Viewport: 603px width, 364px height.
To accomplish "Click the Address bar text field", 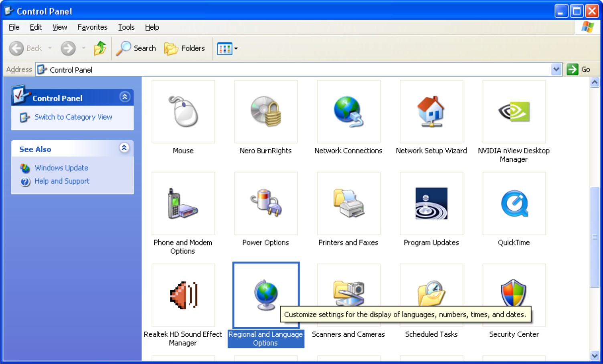I will (293, 70).
